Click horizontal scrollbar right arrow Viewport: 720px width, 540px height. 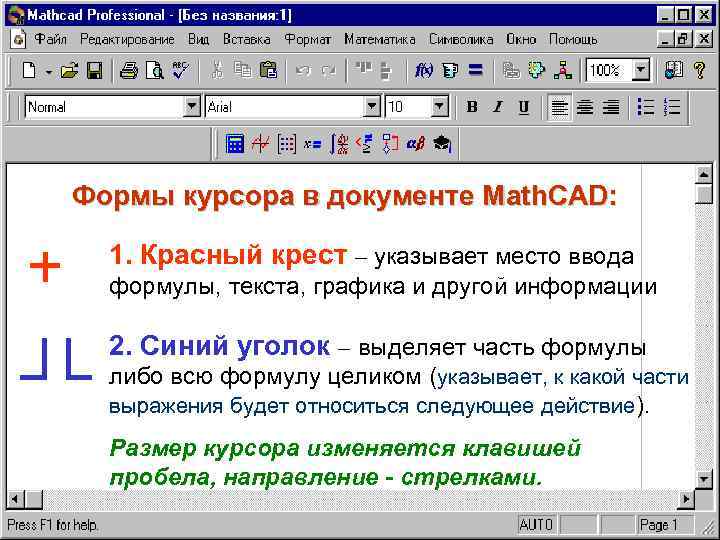tap(686, 498)
